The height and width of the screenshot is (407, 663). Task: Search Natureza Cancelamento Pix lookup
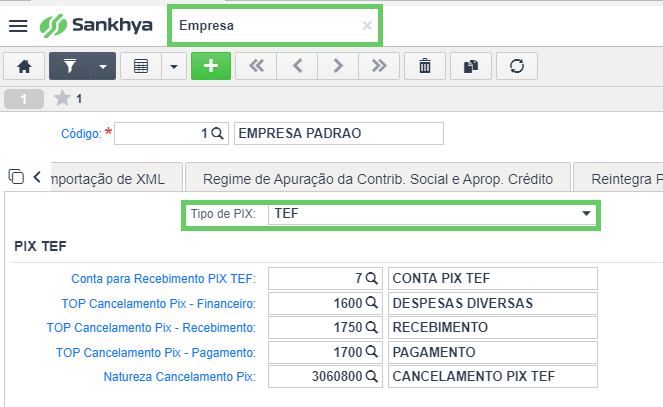pyautogui.click(x=371, y=376)
